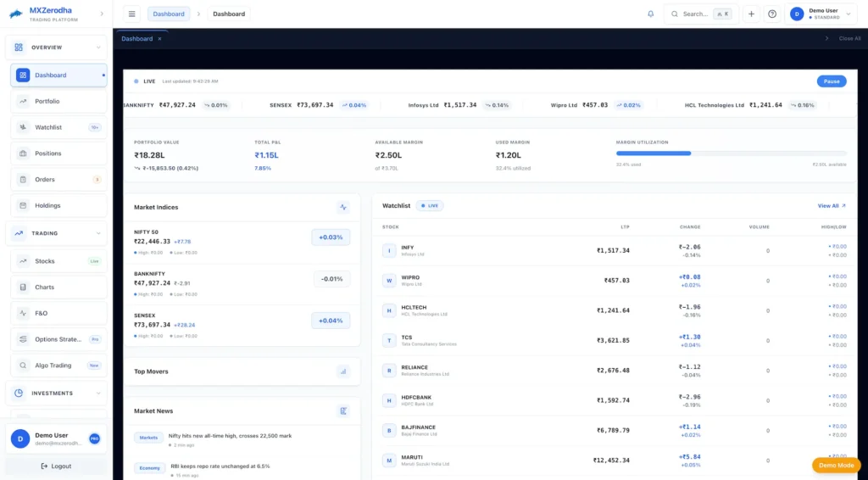Click the WIPRO stock letter icon
The image size is (868, 480).
point(389,281)
